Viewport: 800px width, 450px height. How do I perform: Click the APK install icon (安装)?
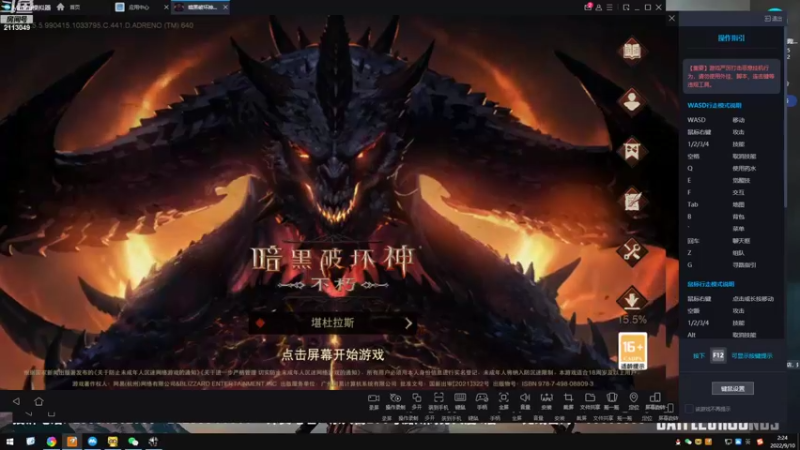[546, 401]
